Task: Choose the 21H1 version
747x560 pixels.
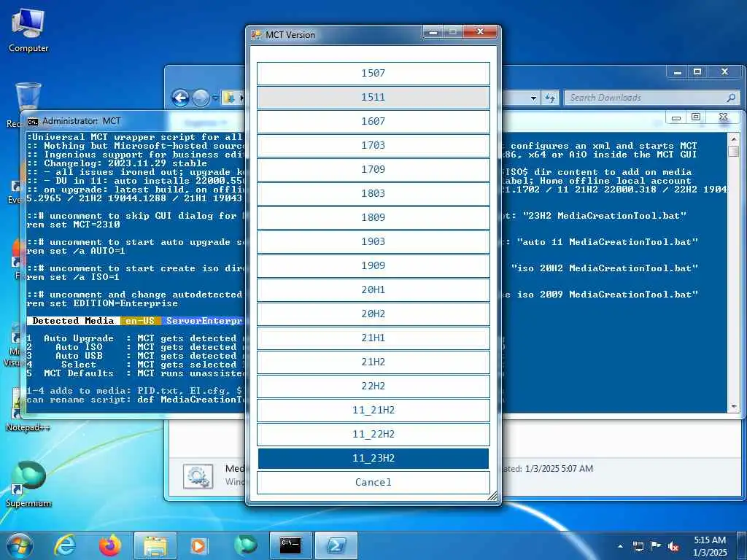Action: point(373,338)
